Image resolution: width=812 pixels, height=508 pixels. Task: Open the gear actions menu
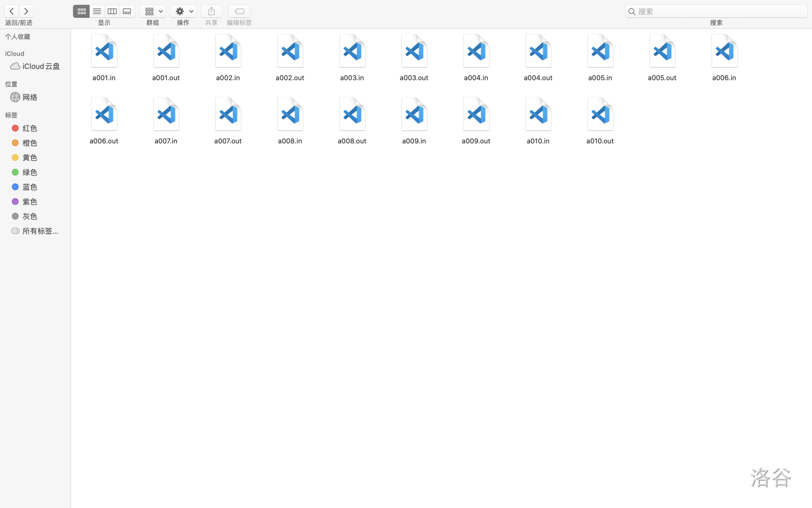[x=183, y=11]
